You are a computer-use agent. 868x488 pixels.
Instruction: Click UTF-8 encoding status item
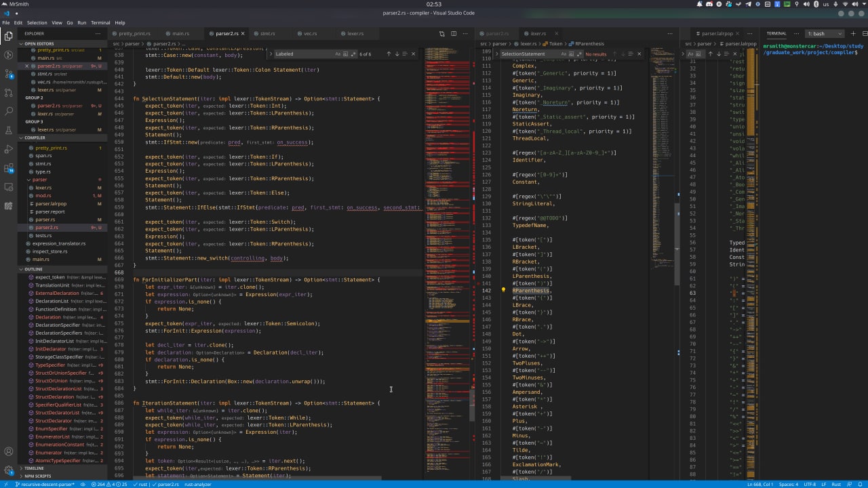click(x=810, y=485)
